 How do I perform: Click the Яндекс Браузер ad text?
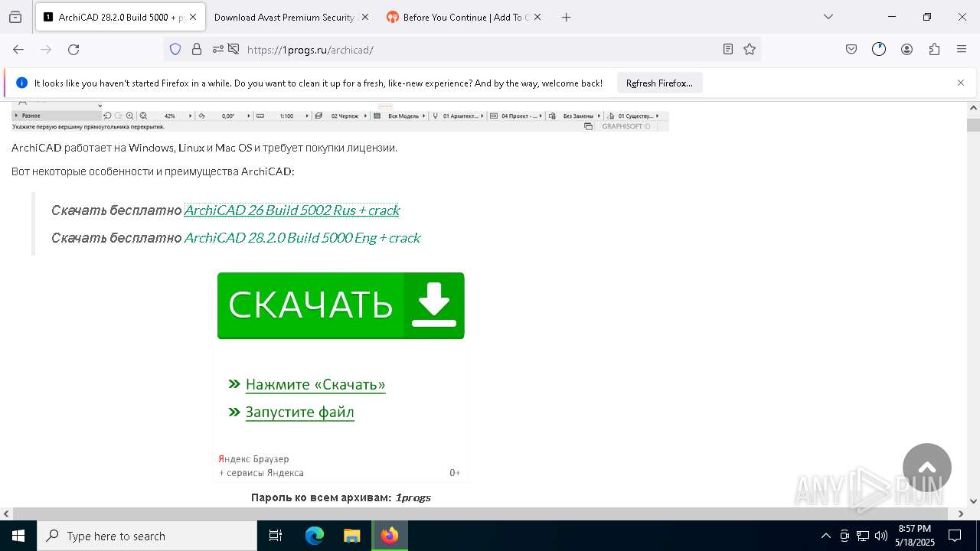coord(253,459)
